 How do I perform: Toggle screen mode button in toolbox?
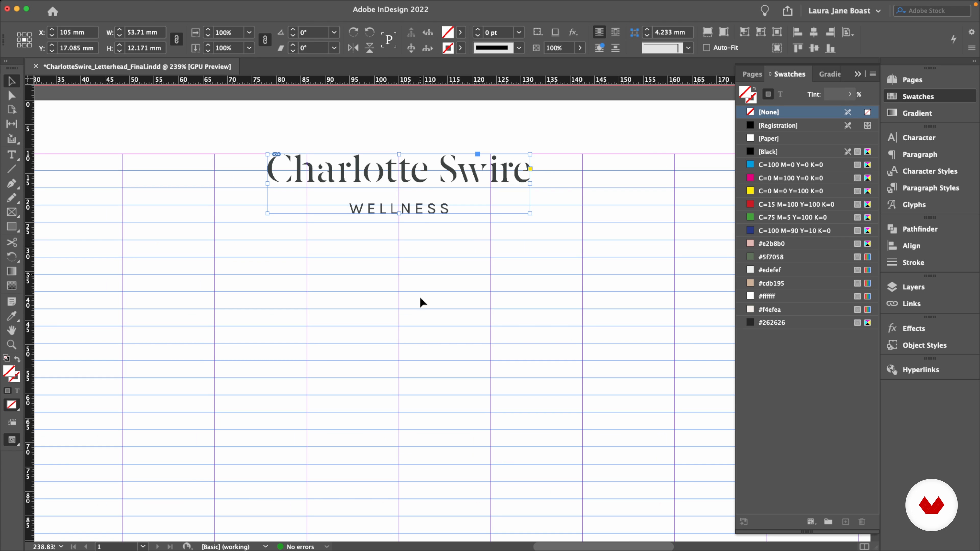click(x=11, y=440)
